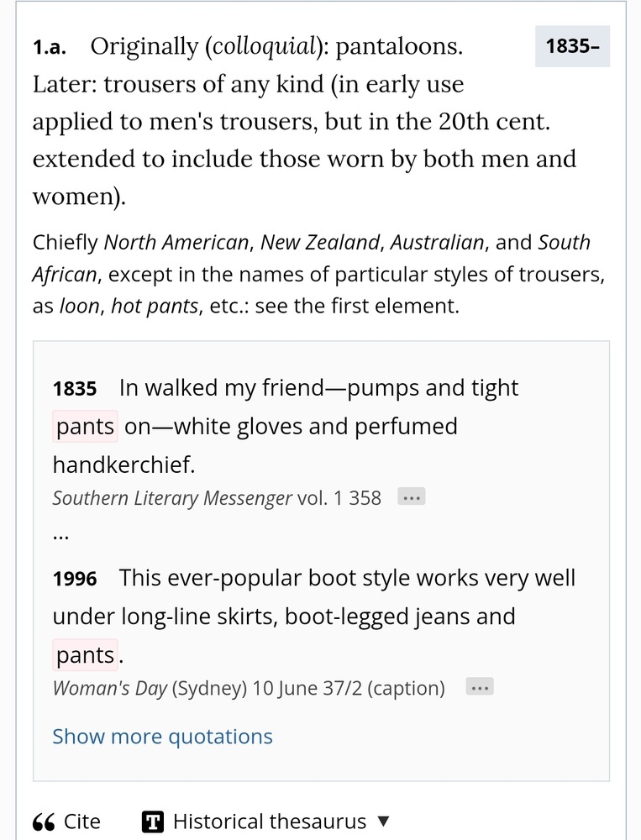Open the Woman's Day source title
Viewport: 641px width, 840px height.
[x=110, y=689]
